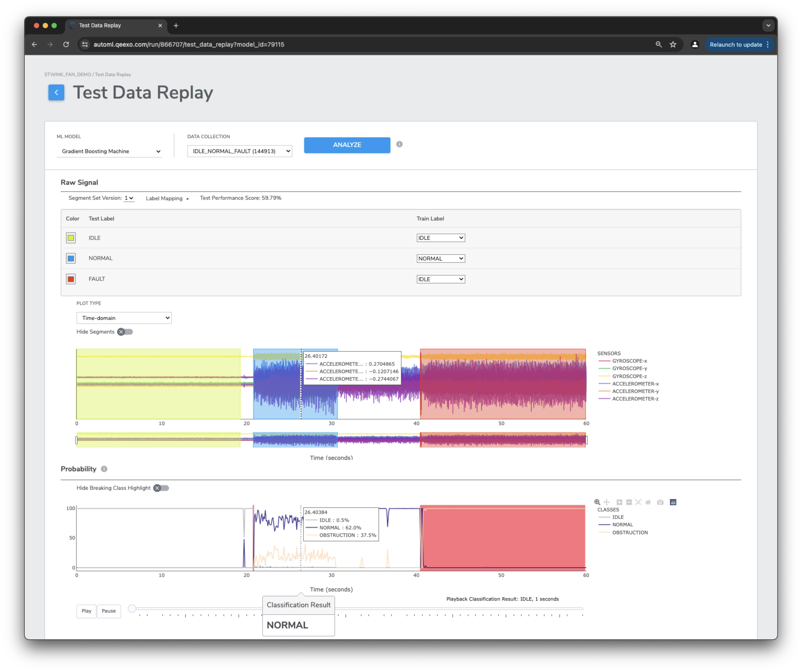Screen dimensions: 802x672
Task: Open Train Label dropdown for FAULT row
Action: pos(440,279)
